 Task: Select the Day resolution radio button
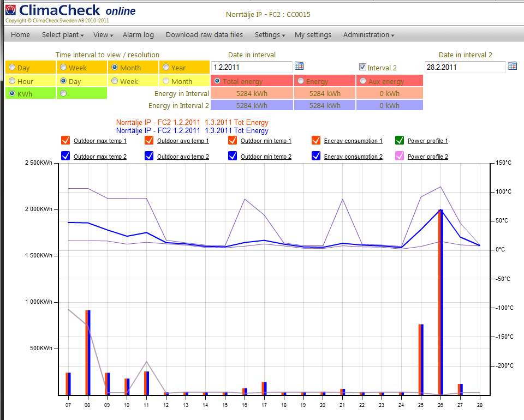tap(63, 81)
